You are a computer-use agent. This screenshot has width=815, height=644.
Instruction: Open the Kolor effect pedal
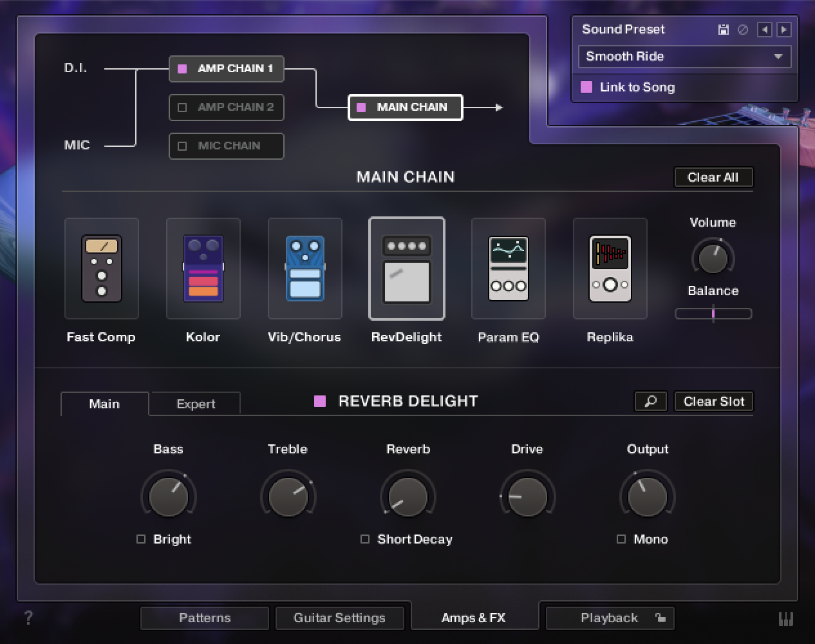[x=203, y=269]
